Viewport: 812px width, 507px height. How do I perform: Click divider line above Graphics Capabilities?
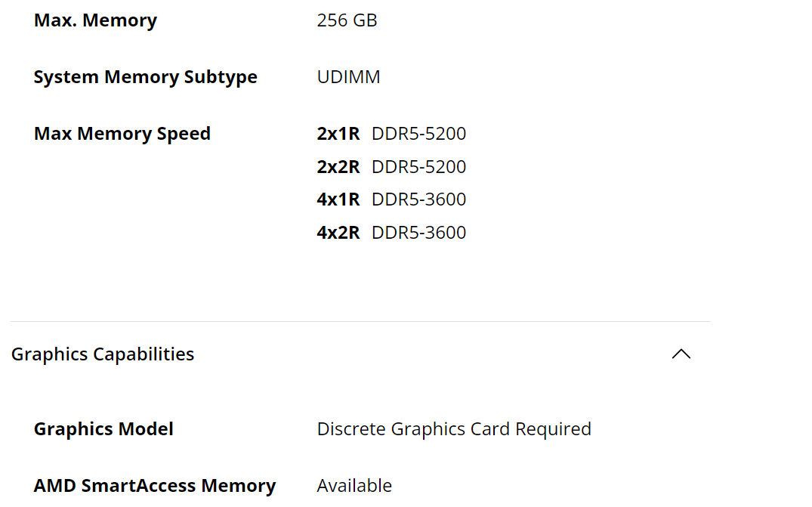[x=360, y=322]
